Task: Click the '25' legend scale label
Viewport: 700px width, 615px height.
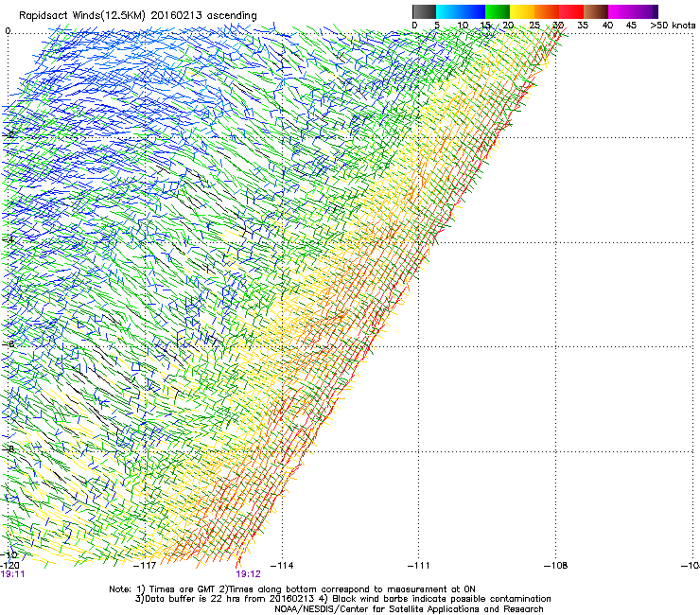Action: (534, 26)
